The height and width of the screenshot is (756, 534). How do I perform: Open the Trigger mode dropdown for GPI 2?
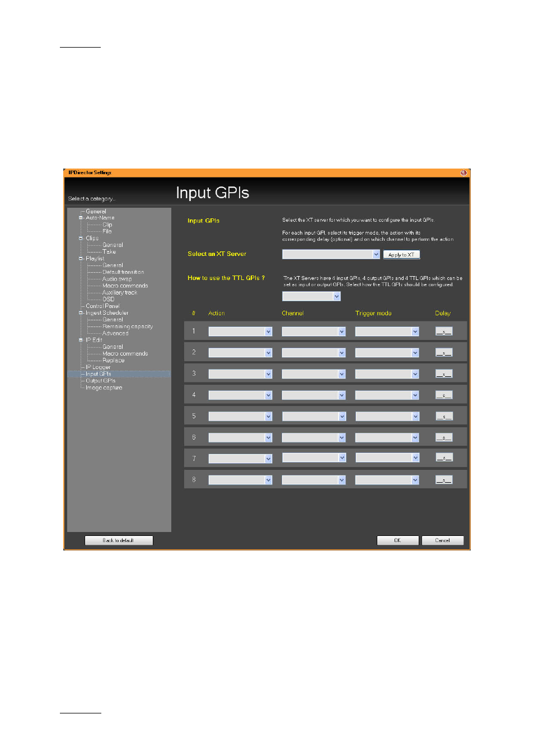(387, 353)
